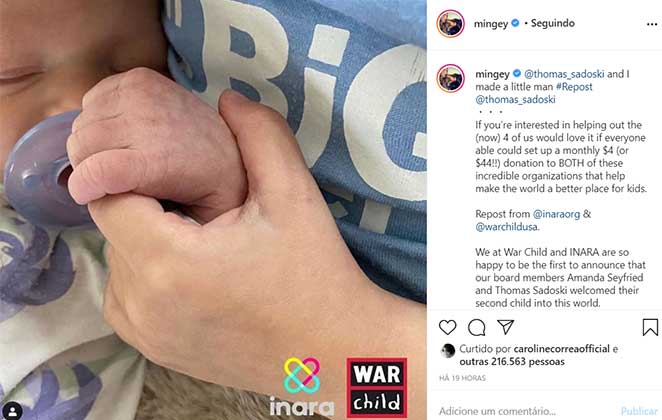662x420 pixels.
Task: Open mingey profile picture in header
Action: point(450,24)
